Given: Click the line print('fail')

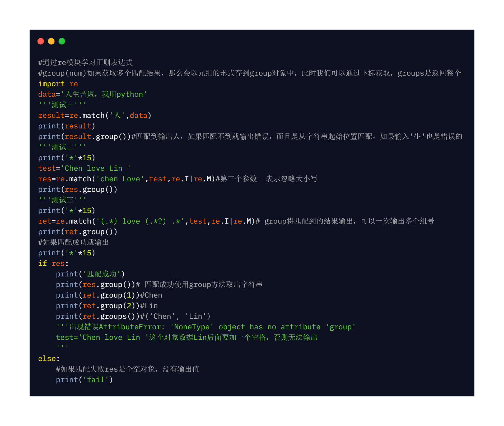Looking at the screenshot, I should (x=85, y=380).
